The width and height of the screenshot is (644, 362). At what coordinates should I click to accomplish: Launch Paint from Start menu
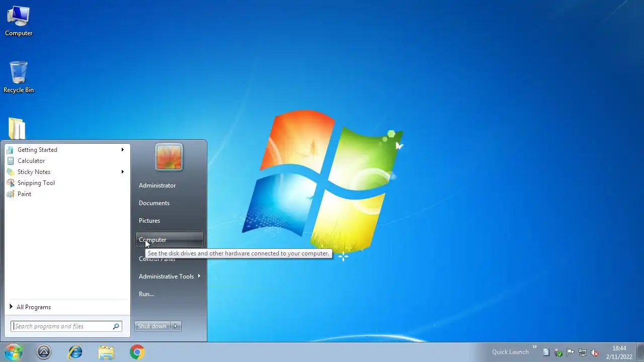24,194
